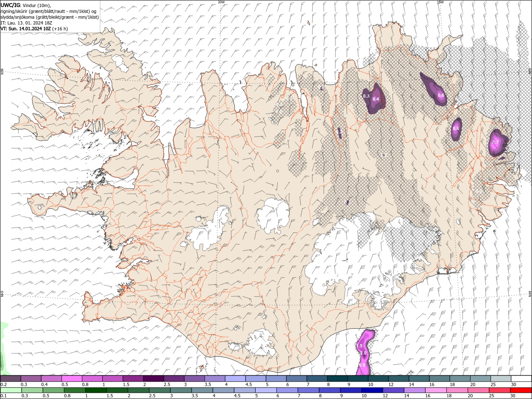Click the '0.2' label in the upper legend
532x399 pixels.
pyautogui.click(x=3, y=384)
